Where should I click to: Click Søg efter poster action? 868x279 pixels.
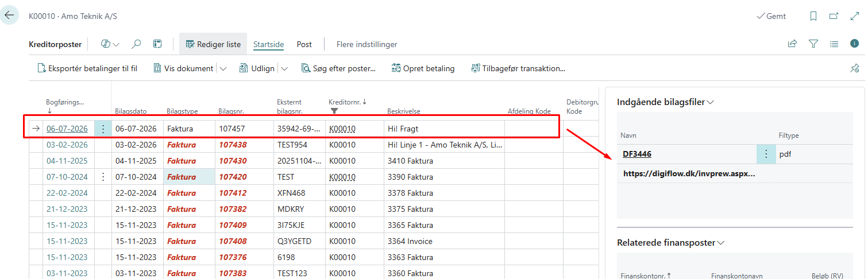[x=338, y=68]
